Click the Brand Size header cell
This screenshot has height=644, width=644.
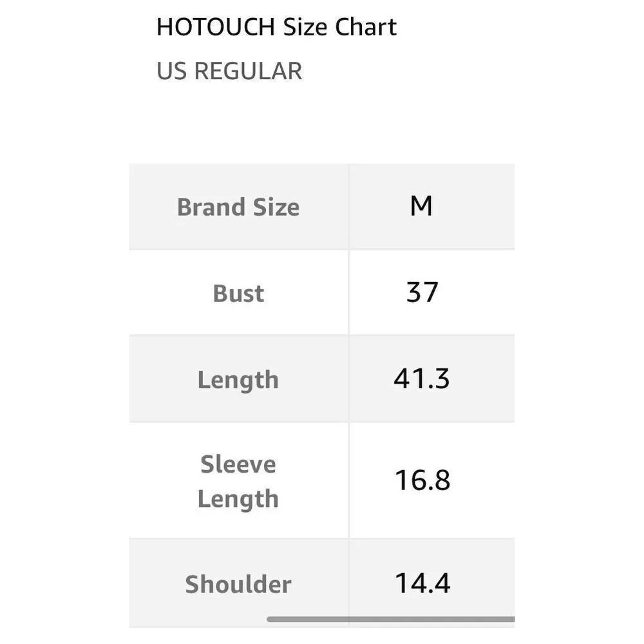(x=238, y=207)
